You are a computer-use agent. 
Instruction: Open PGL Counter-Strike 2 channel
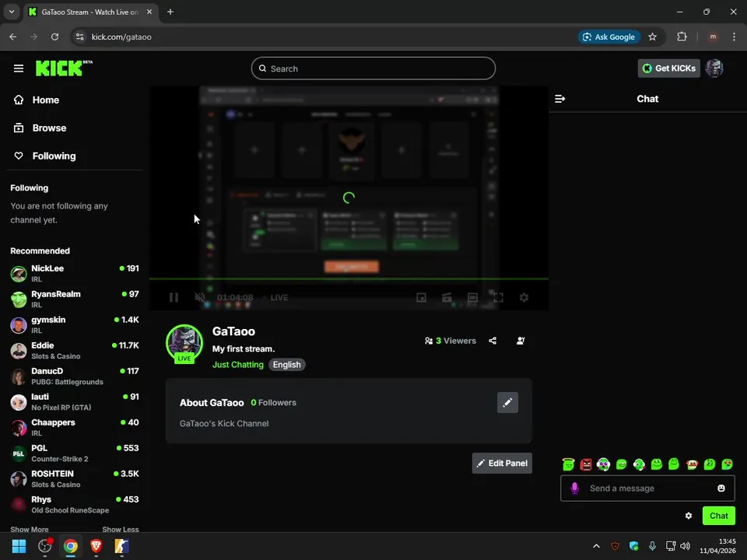click(x=75, y=453)
